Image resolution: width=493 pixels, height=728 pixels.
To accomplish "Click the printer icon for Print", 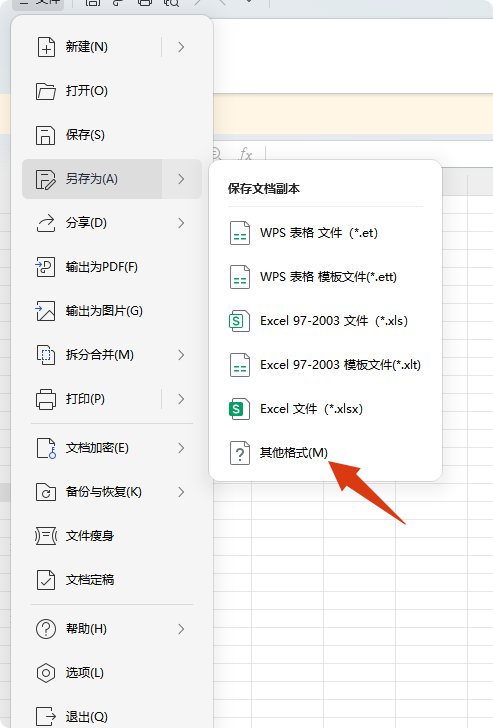I will tap(46, 399).
